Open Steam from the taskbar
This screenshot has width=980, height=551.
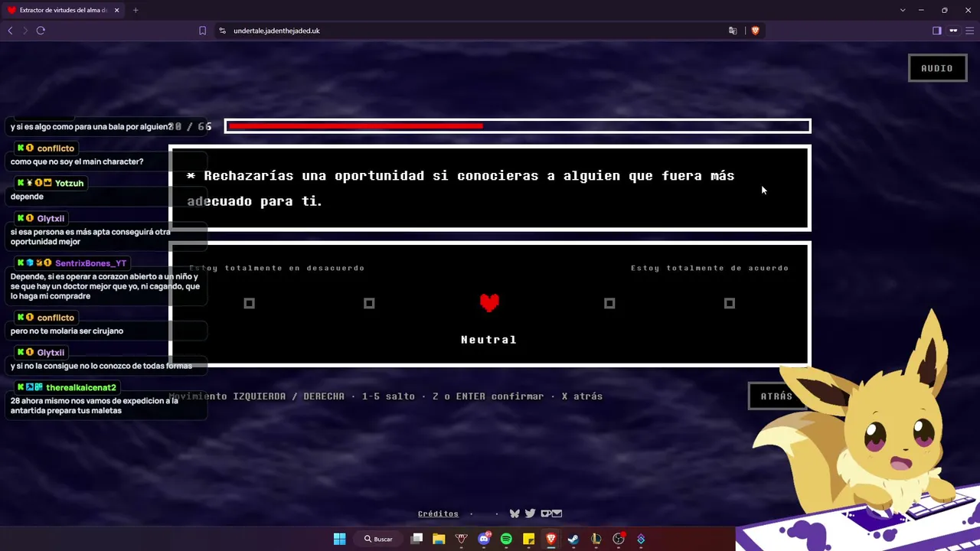click(x=573, y=539)
